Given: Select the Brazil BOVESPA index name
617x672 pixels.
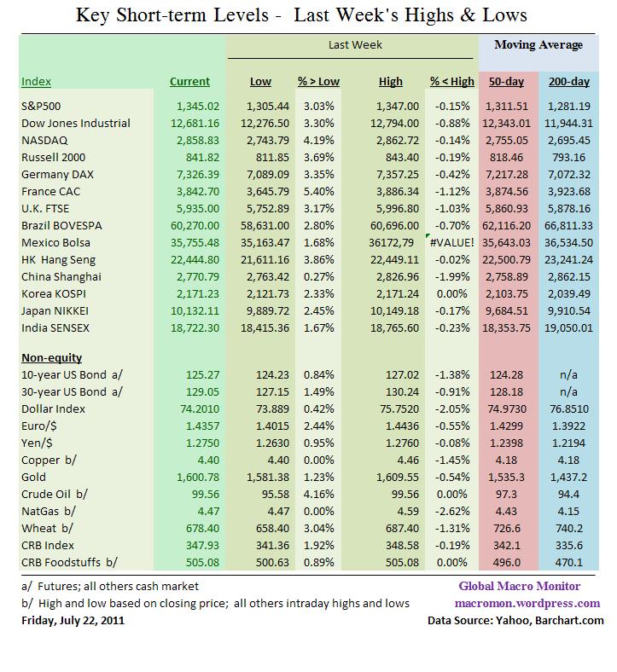Looking at the screenshot, I should (61, 225).
